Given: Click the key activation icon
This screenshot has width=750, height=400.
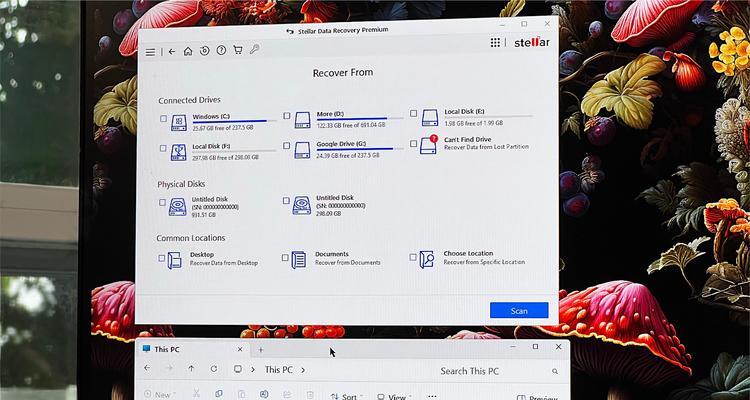Looking at the screenshot, I should 254,49.
